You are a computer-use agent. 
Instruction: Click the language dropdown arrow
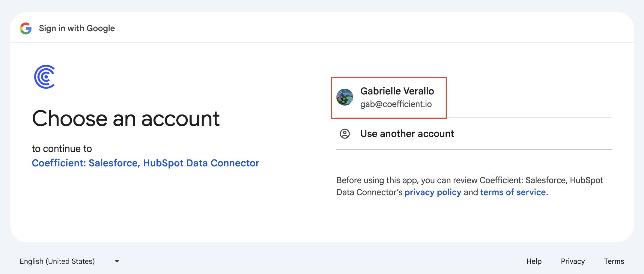point(117,261)
